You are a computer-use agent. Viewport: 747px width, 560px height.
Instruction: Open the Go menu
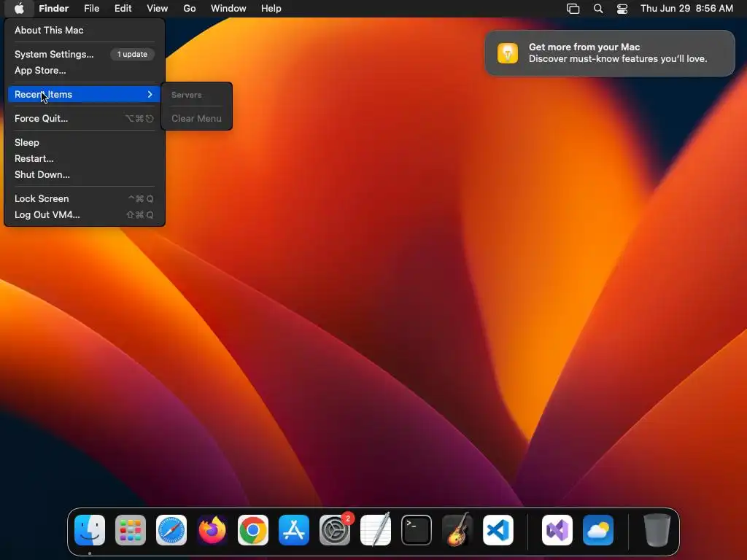tap(190, 9)
